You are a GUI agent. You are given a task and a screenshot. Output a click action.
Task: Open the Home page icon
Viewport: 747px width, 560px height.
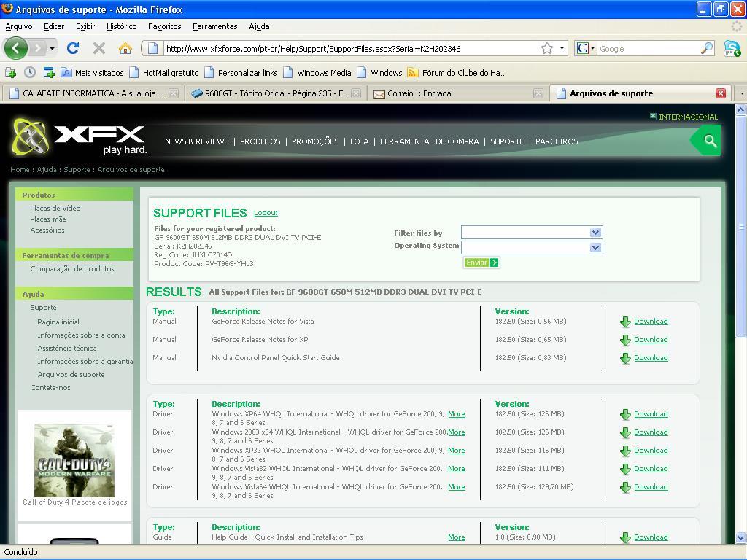tap(125, 48)
